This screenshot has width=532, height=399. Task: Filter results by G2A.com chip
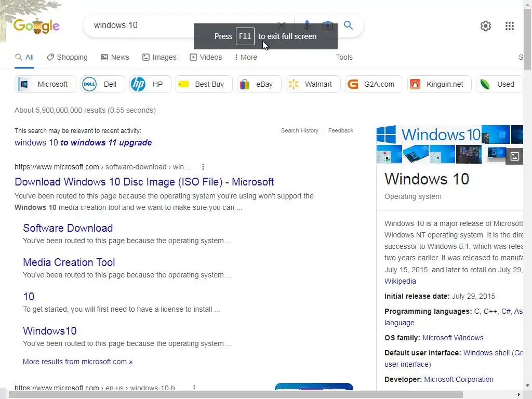(374, 84)
